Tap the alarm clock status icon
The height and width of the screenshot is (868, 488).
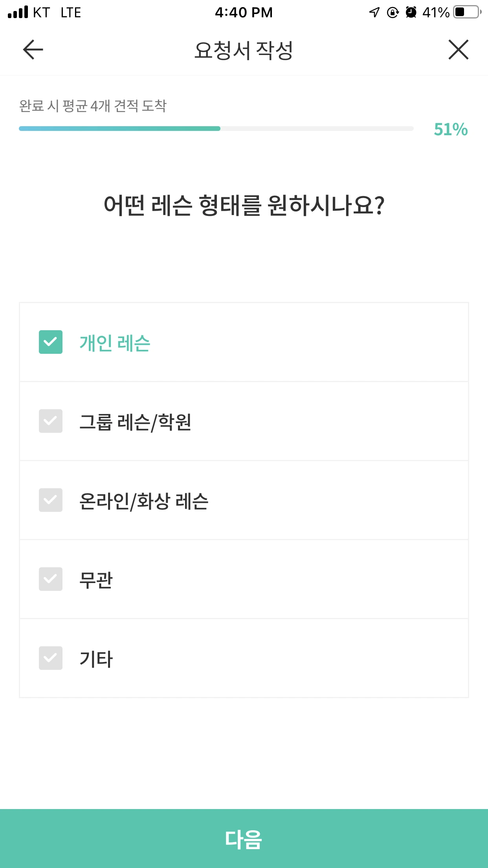411,12
